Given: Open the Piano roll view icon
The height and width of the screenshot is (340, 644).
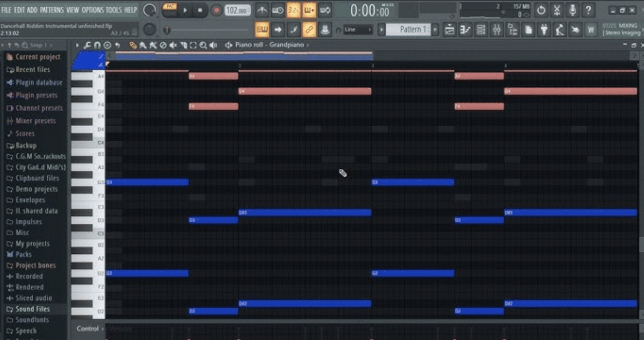Looking at the screenshot, I should click(x=465, y=29).
